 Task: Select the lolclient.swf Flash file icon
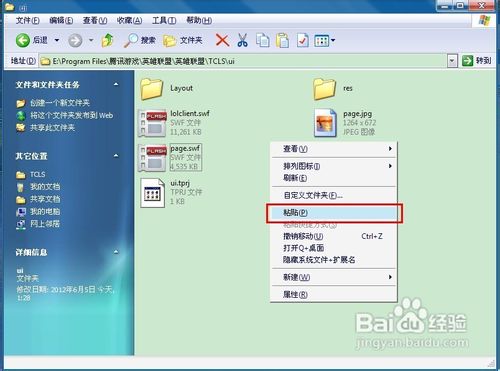[152, 123]
